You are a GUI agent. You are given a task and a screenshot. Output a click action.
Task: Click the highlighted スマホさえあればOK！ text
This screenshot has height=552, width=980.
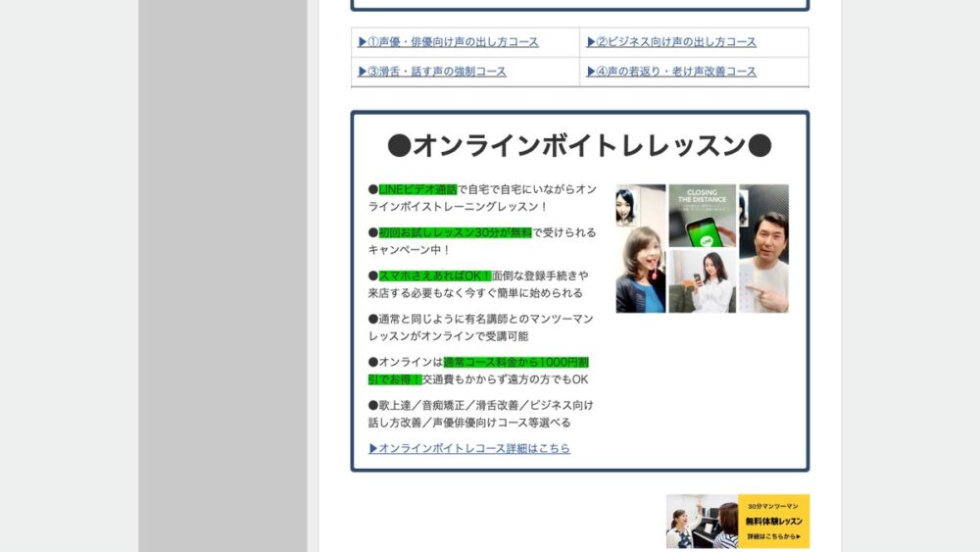435,276
